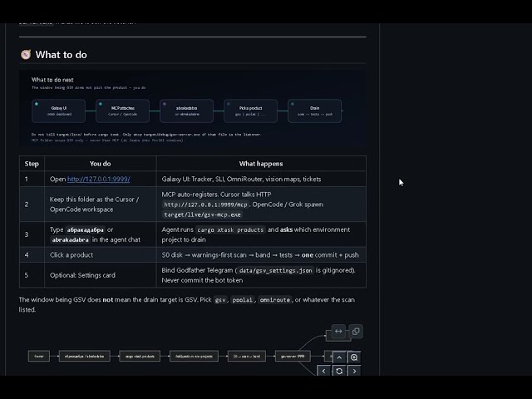Click the "Click a product" cell
532x399 pixels.
click(100, 255)
